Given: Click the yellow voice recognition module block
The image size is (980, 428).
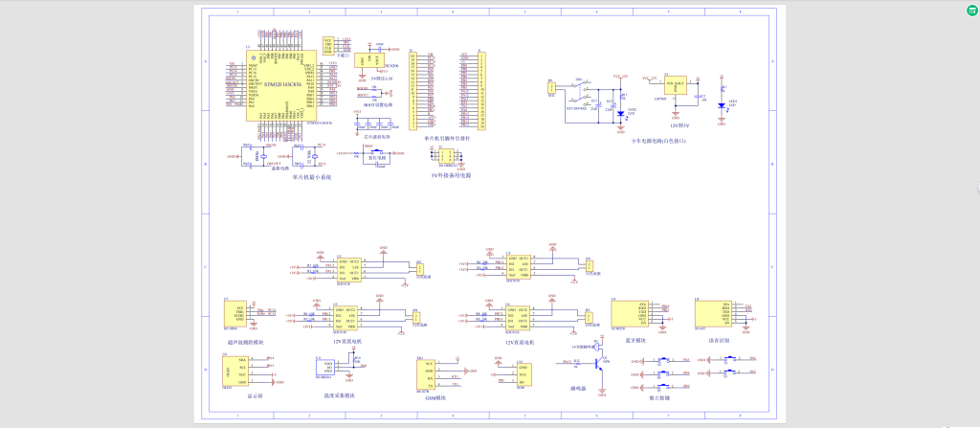Looking at the screenshot, I should (712, 314).
